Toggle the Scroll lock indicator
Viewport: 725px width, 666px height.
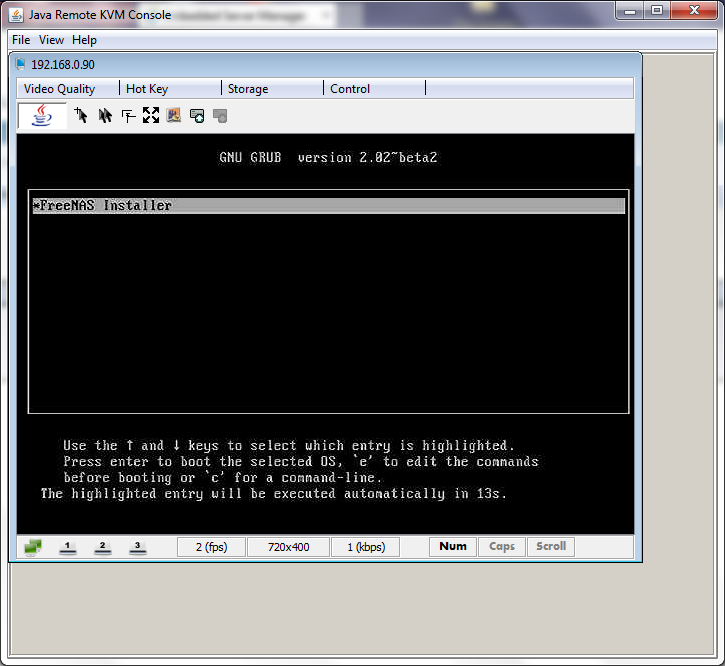click(551, 547)
